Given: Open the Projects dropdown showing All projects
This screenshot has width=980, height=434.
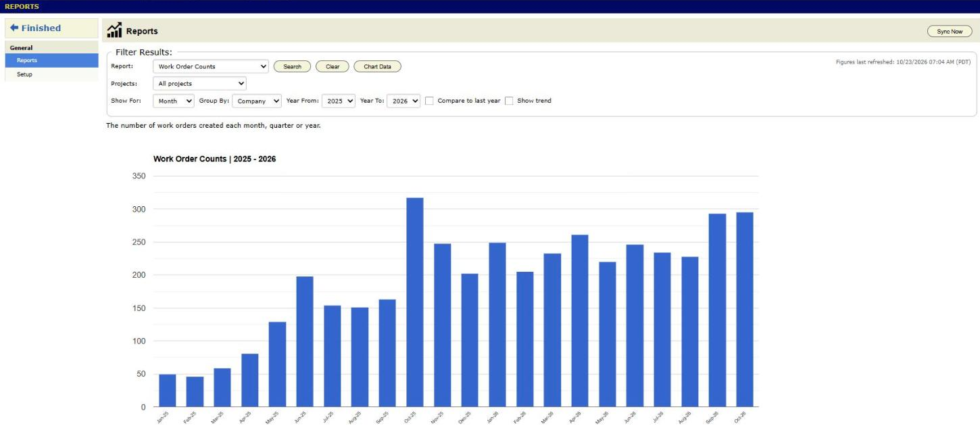Looking at the screenshot, I should pos(199,83).
